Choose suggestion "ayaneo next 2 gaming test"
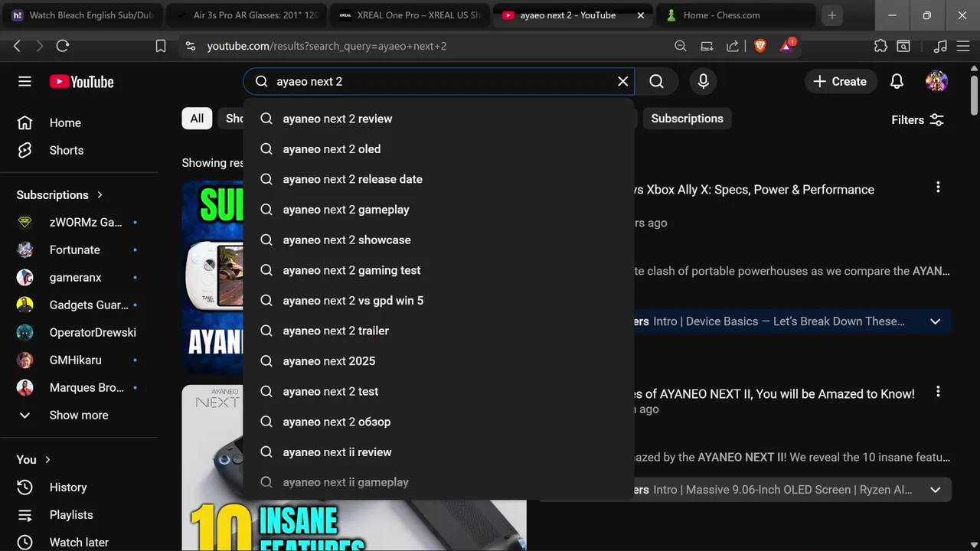 click(x=439, y=270)
